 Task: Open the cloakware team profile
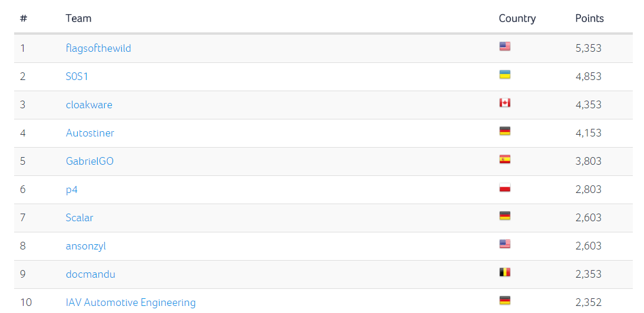coord(89,105)
